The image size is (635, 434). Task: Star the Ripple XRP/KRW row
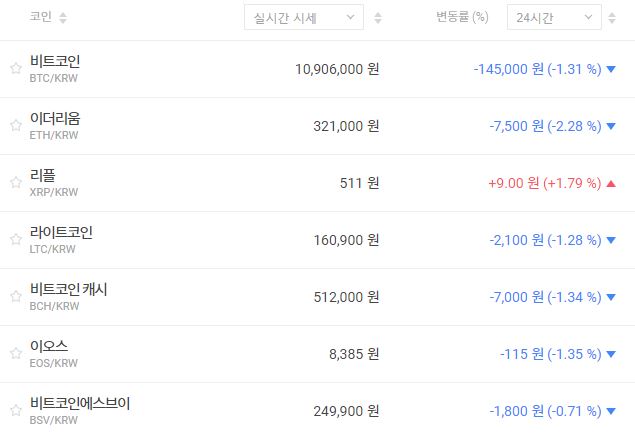pos(15,183)
